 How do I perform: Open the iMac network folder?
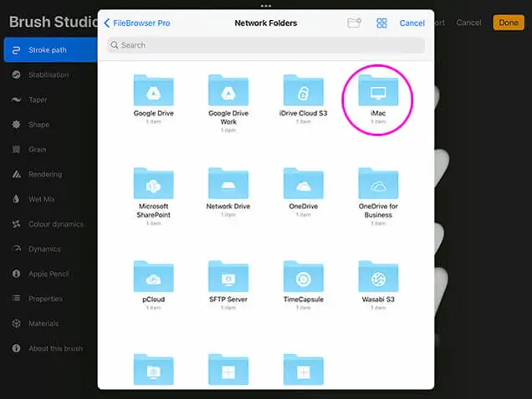[x=378, y=90]
